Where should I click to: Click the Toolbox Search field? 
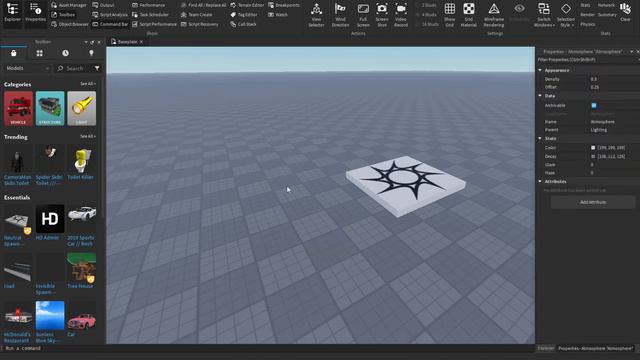(74, 69)
